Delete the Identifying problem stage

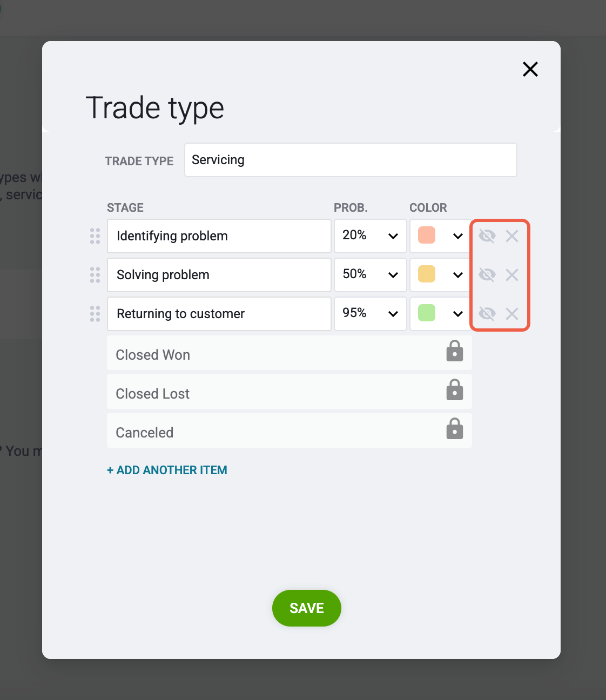coord(512,236)
